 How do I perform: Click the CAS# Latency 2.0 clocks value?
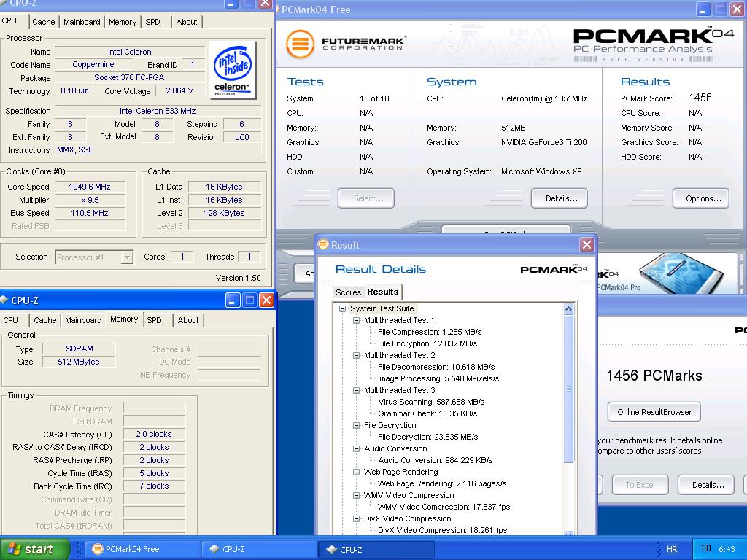[153, 435]
